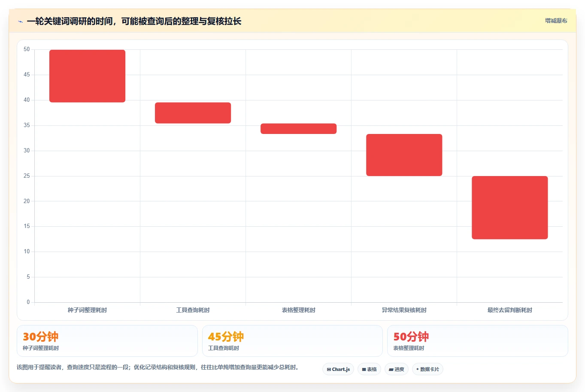This screenshot has height=392, width=585.
Task: Click the y-axis value 5
Action: point(28,277)
